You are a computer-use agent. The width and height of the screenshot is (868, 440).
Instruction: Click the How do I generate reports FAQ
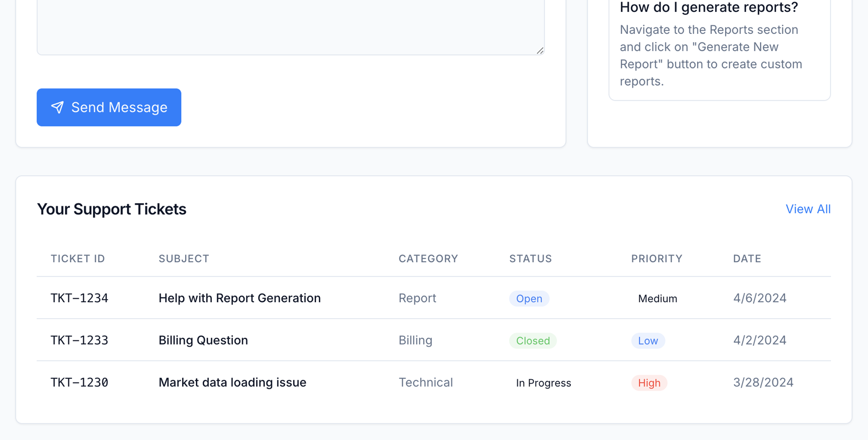tap(709, 8)
